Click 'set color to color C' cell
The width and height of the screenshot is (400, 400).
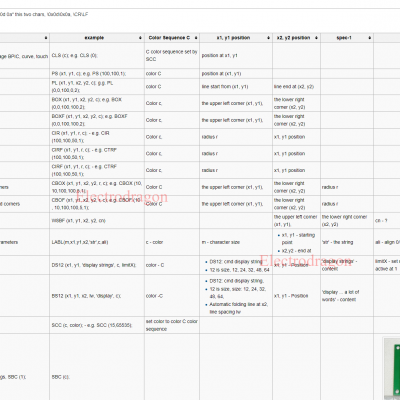172,325
